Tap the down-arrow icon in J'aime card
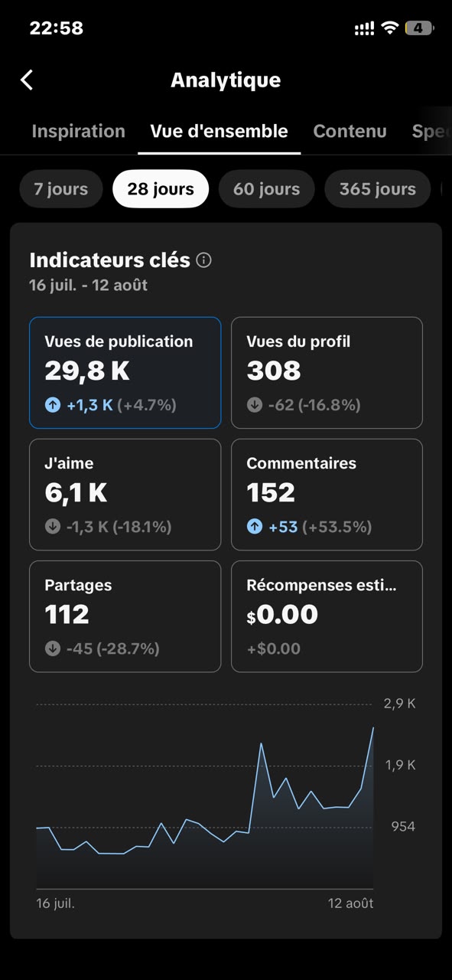Screen dimensions: 452x980 [52, 527]
